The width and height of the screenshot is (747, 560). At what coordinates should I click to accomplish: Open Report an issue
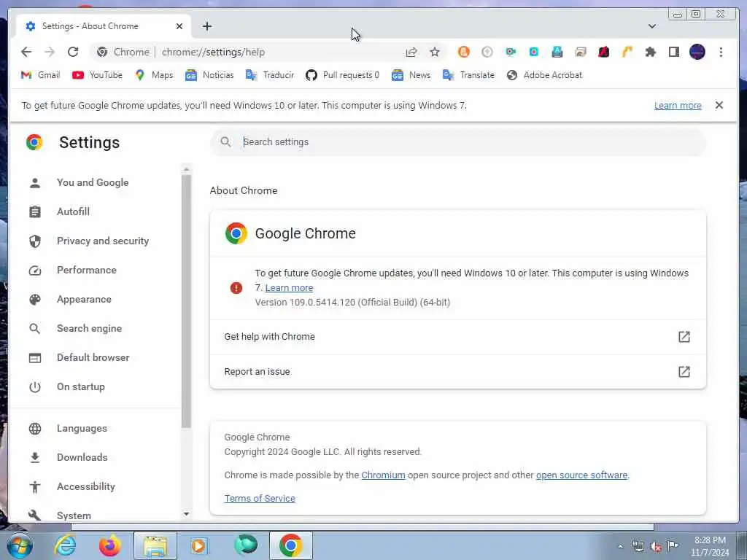tap(458, 372)
